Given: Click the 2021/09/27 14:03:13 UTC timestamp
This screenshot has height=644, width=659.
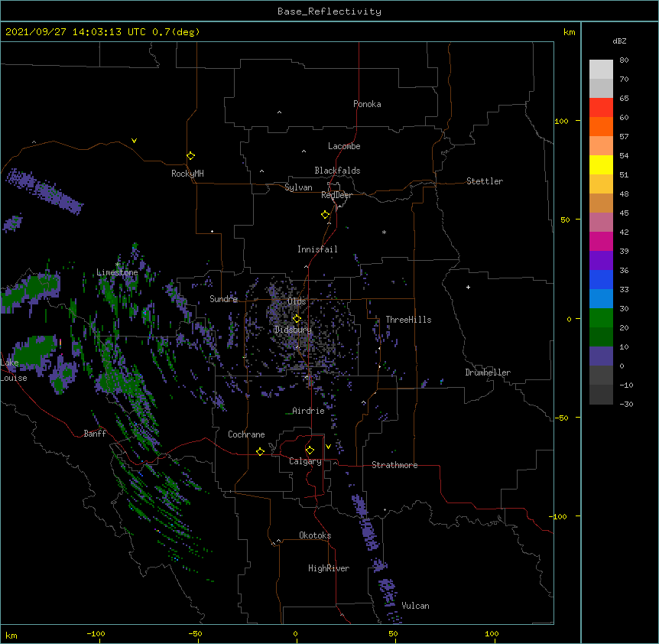Looking at the screenshot, I should point(75,32).
